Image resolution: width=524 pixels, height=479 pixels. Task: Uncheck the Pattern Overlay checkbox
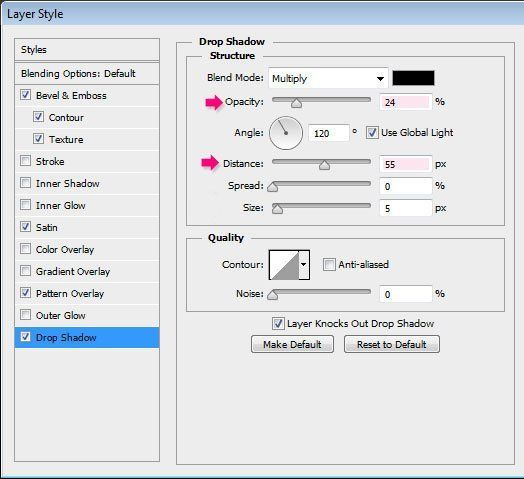click(25, 293)
